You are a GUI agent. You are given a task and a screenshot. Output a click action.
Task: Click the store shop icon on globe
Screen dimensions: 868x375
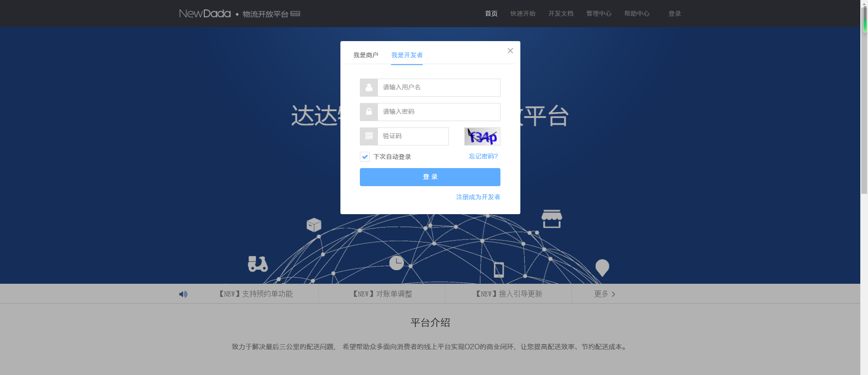click(x=552, y=219)
